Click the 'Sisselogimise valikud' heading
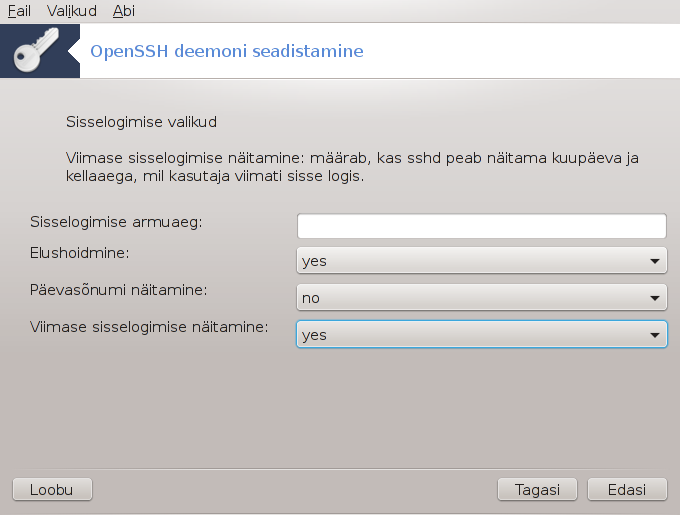Screen dimensions: 680x515 click(141, 122)
